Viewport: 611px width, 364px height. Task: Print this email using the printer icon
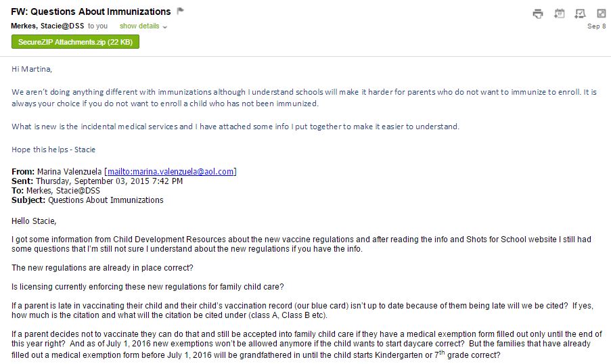[x=538, y=14]
